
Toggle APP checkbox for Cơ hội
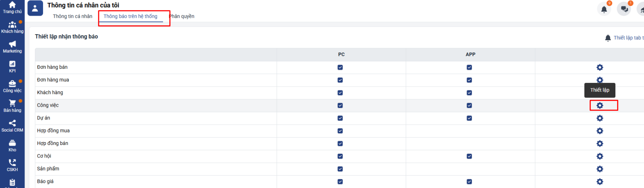point(469,156)
